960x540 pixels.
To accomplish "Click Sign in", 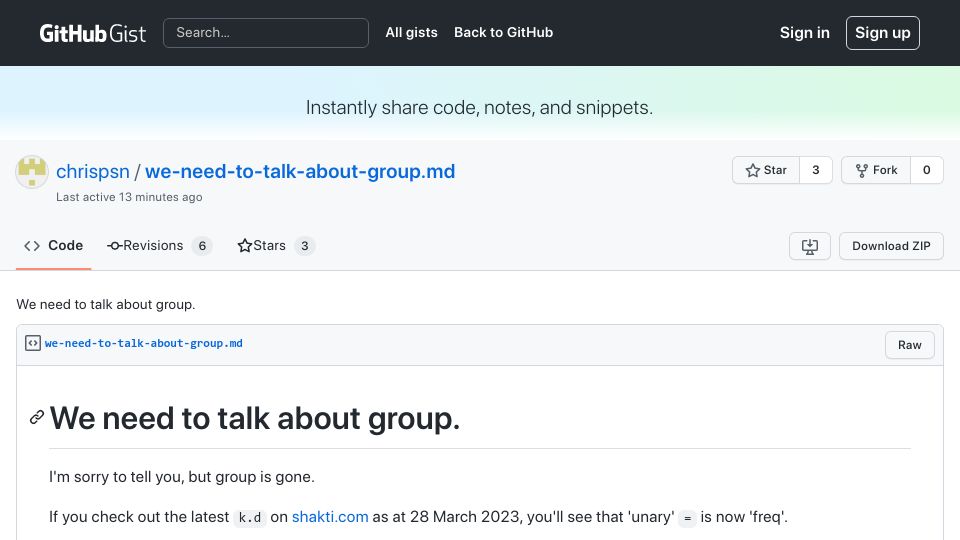I will point(804,32).
